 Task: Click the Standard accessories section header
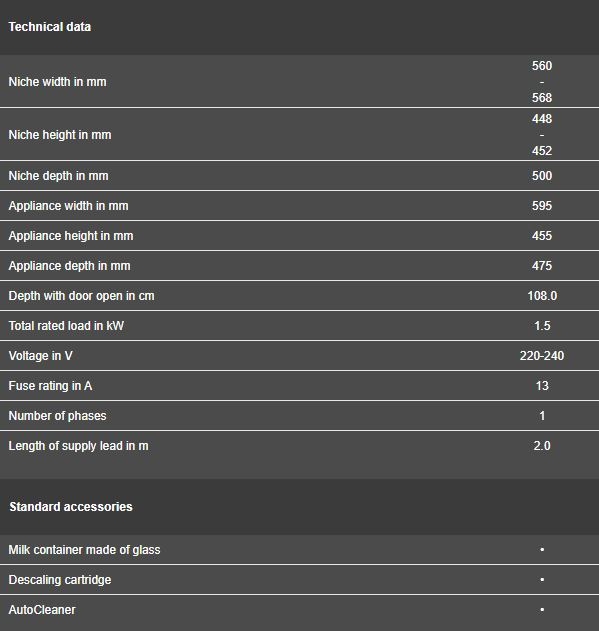[x=71, y=507]
